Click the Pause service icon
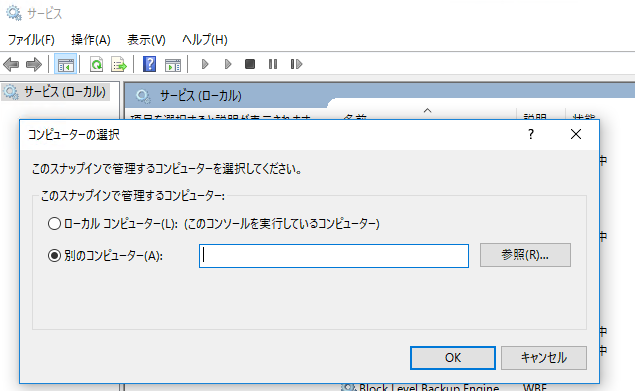The height and width of the screenshot is (391, 635). [273, 64]
